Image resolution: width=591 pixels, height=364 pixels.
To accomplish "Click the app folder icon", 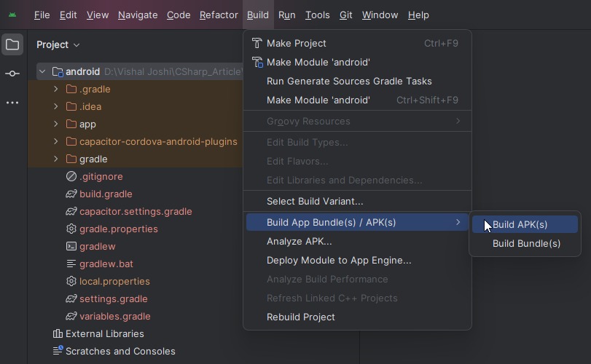I will (71, 124).
